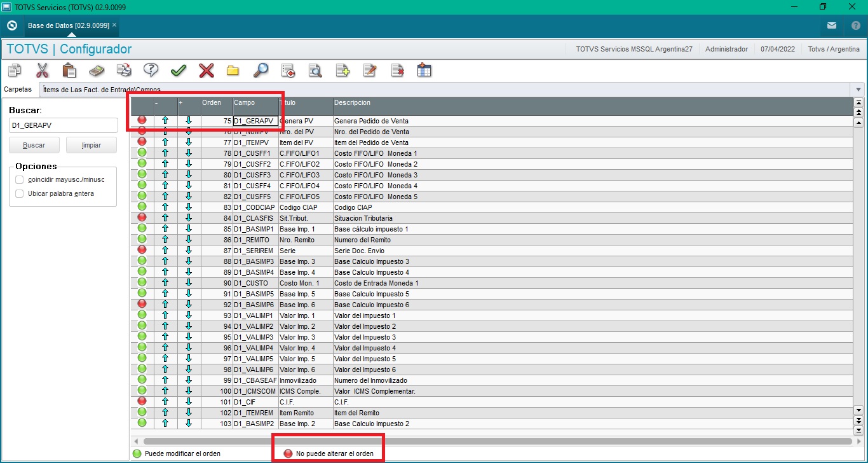The height and width of the screenshot is (463, 868).
Task: Jump to bottom with double-down scroll button
Action: click(859, 420)
